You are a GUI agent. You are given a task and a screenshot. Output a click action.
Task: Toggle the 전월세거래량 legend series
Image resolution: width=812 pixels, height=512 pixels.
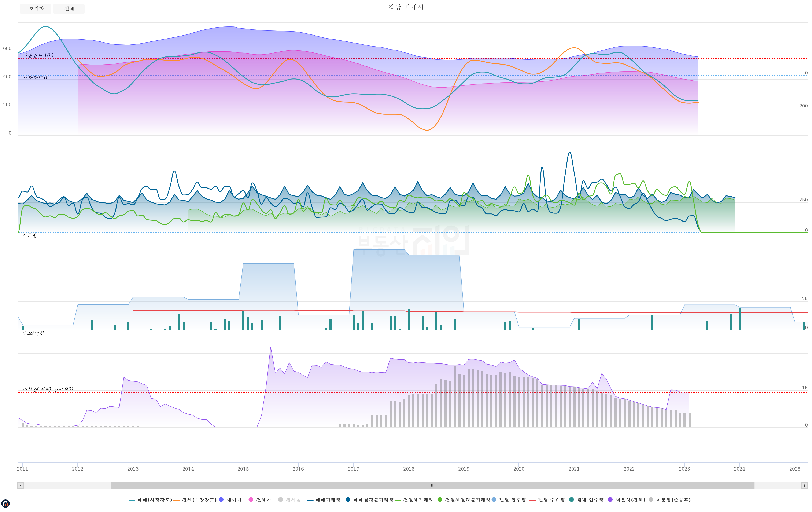(414, 500)
